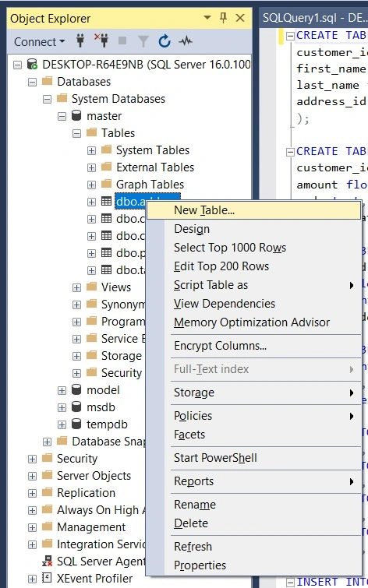Click the model database cylinder icon
This screenshot has width=368, height=588.
coord(76,390)
